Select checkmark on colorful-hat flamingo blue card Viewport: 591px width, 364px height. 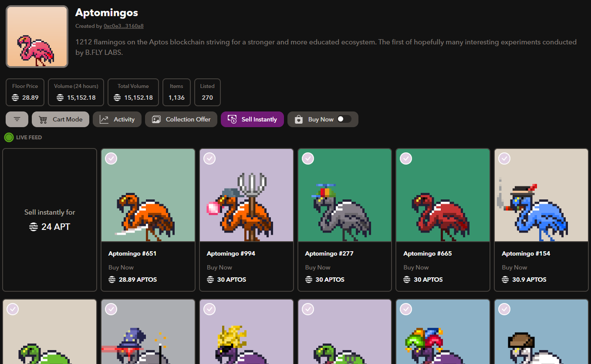click(406, 309)
